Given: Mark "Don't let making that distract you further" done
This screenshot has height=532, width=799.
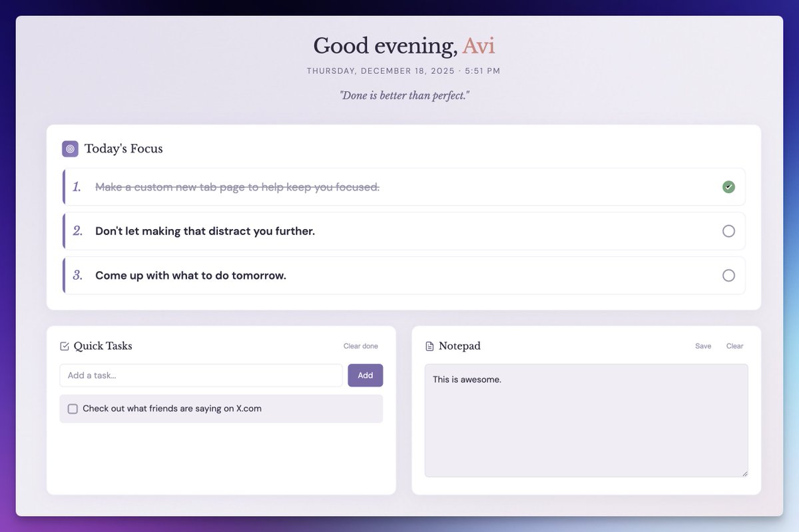Looking at the screenshot, I should coord(728,231).
